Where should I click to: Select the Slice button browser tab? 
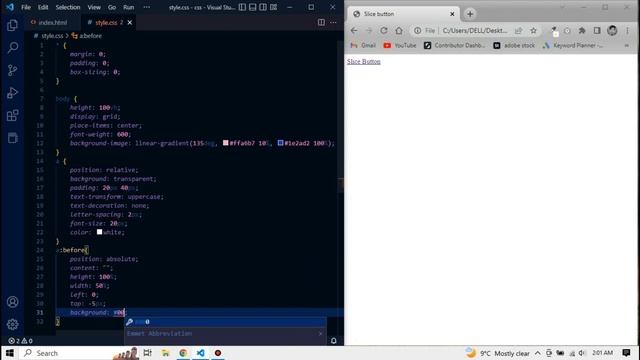[x=403, y=14]
